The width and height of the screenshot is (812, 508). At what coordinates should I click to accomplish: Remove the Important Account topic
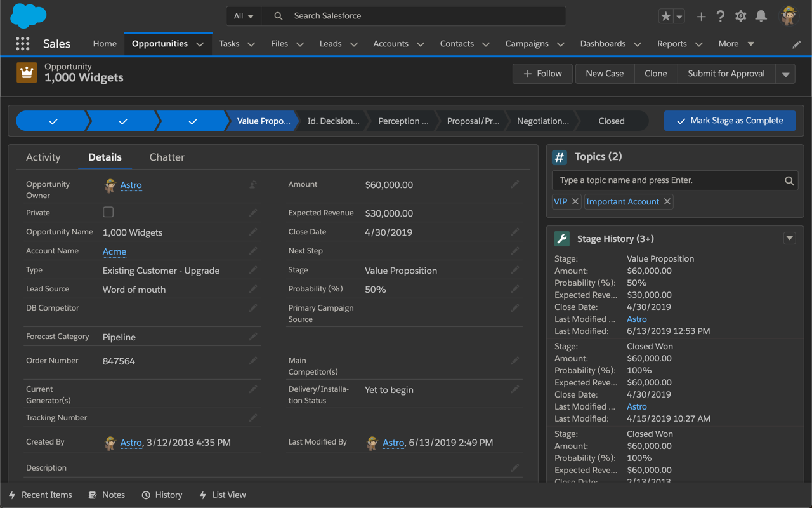click(667, 201)
